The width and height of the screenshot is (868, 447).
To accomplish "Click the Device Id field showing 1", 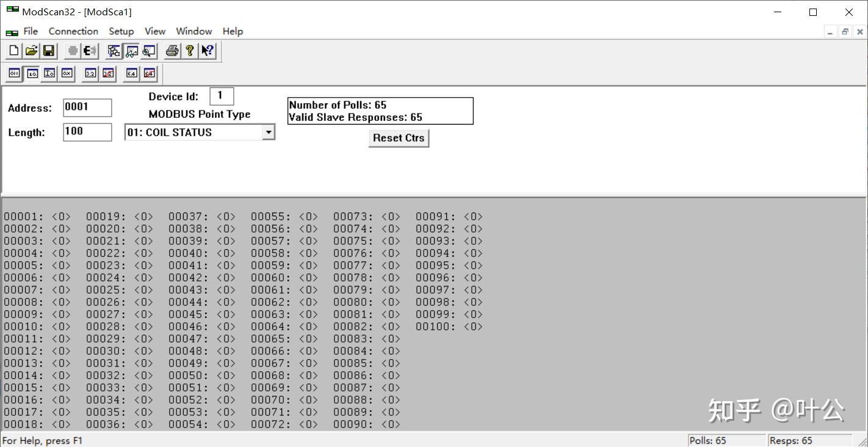I will (x=222, y=96).
